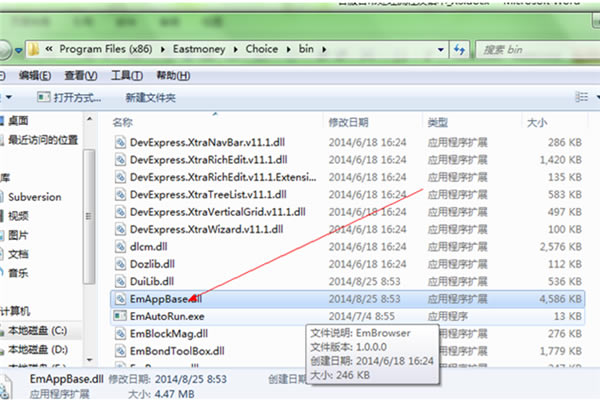This screenshot has width=600, height=401.
Task: Click the folder icon in address bar
Action: pyautogui.click(x=34, y=49)
